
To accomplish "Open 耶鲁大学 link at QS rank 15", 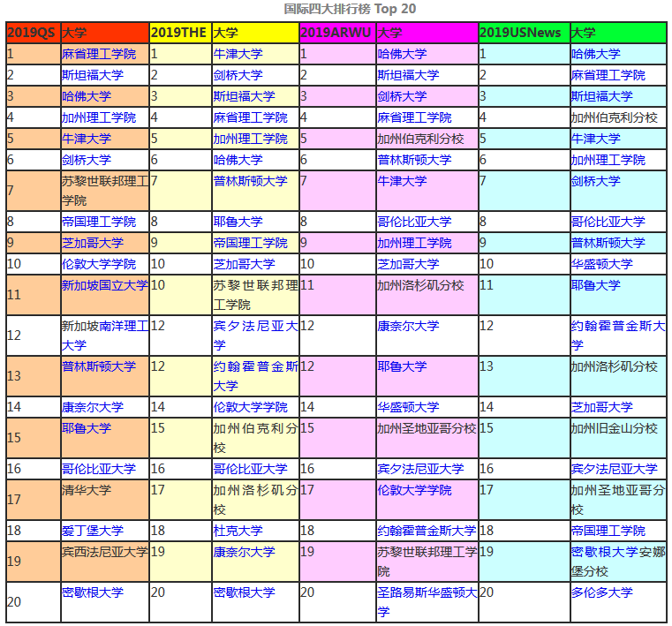I will tap(87, 428).
